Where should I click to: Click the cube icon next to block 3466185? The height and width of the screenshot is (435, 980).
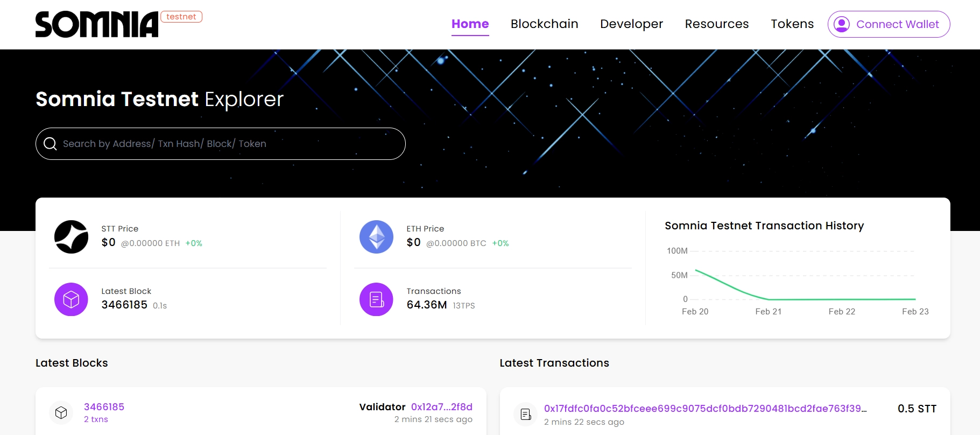coord(61,412)
